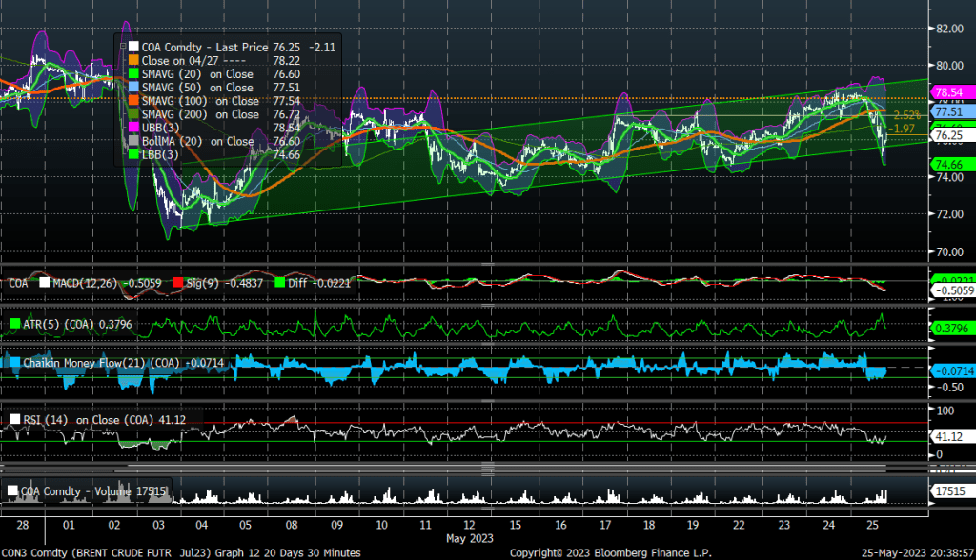
Task: Click the blue Chaikin Money Flow swatch
Action: pos(15,363)
